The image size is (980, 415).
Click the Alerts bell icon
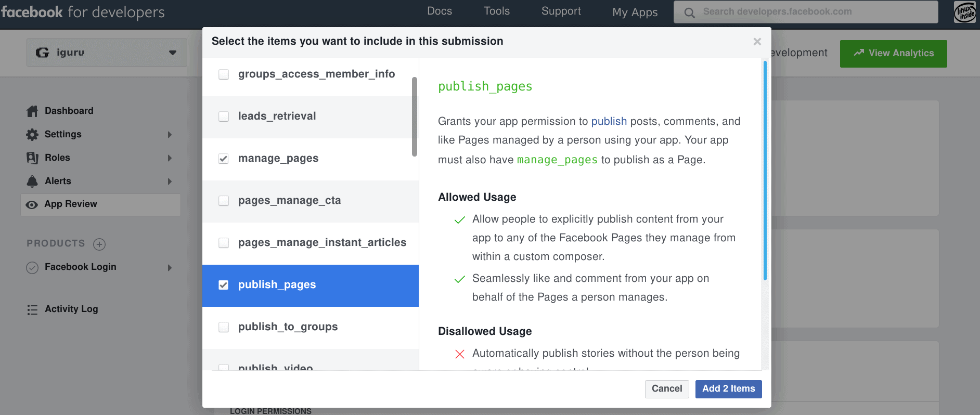(x=32, y=181)
